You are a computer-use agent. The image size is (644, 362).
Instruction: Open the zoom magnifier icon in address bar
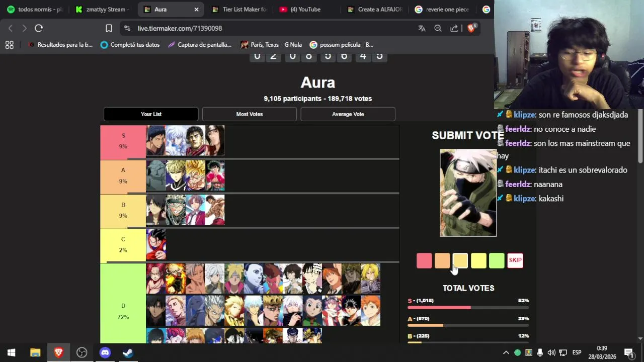point(438,28)
